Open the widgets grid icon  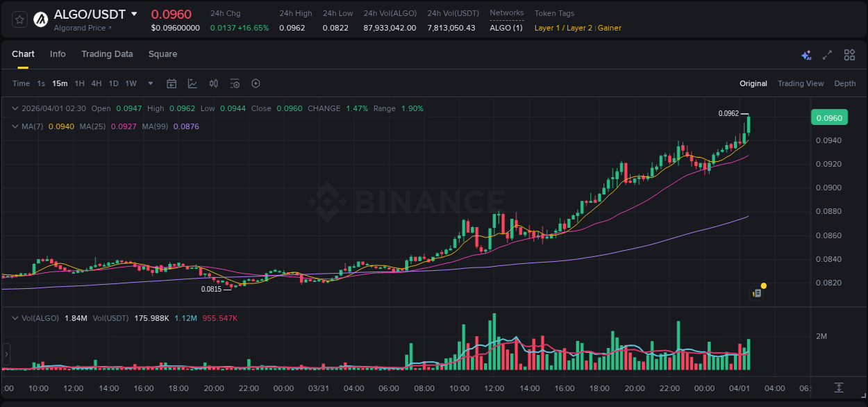849,54
